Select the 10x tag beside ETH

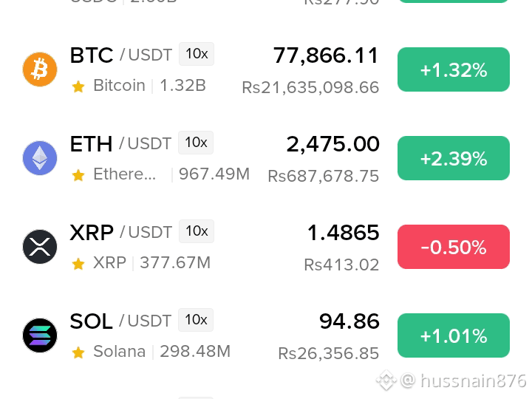pos(196,143)
